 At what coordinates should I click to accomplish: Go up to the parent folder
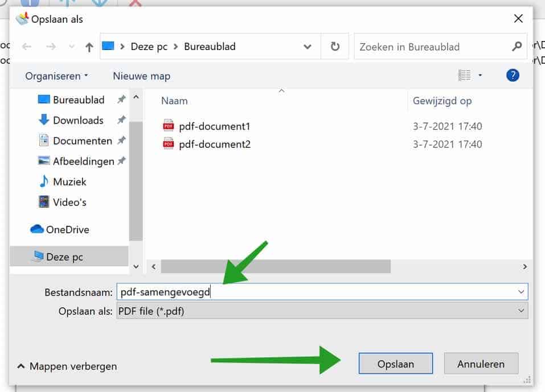(x=89, y=47)
